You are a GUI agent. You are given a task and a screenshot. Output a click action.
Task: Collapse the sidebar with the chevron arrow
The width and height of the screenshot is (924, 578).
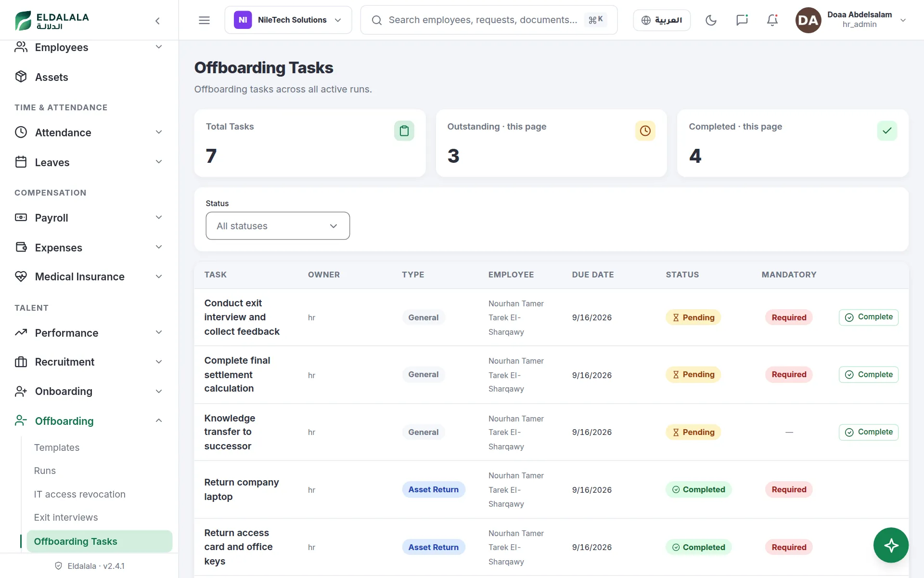(x=157, y=21)
